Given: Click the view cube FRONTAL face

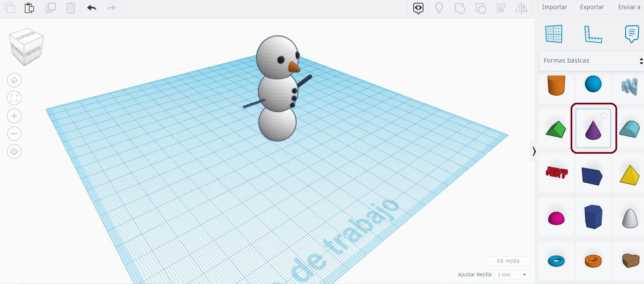Looking at the screenshot, I should [33, 52].
